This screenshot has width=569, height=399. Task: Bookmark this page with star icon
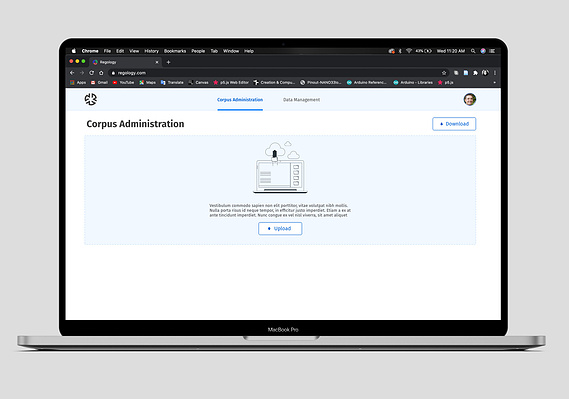444,73
